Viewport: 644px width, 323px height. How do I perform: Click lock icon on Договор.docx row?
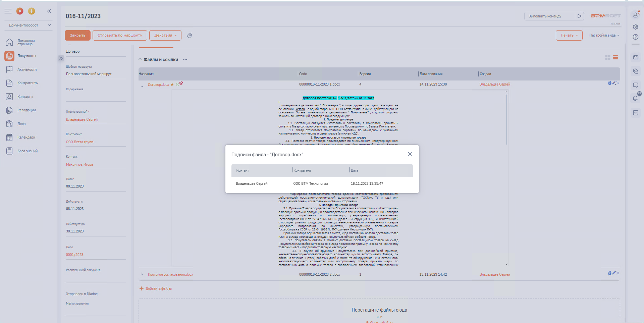click(610, 83)
